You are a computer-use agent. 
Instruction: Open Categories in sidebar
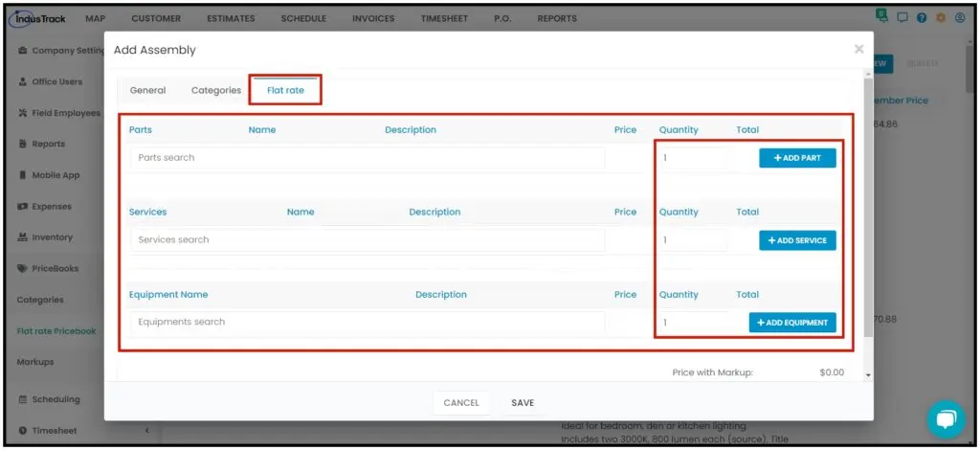[x=40, y=300]
